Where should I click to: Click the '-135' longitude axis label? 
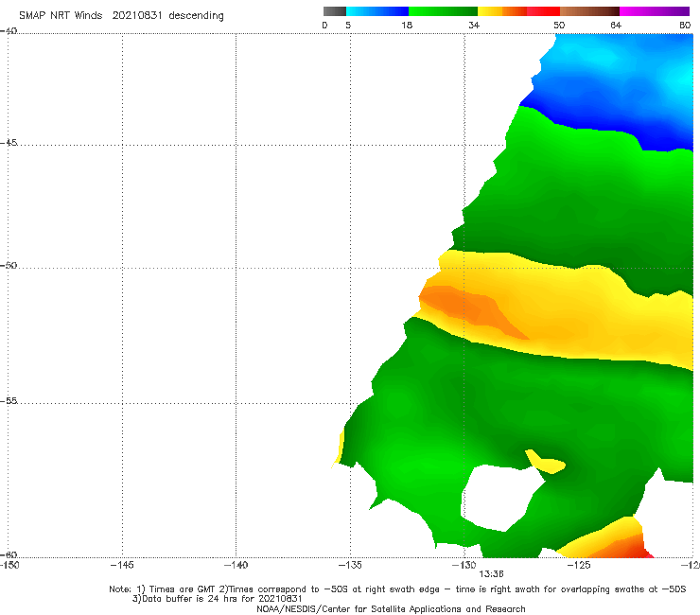[x=350, y=566]
